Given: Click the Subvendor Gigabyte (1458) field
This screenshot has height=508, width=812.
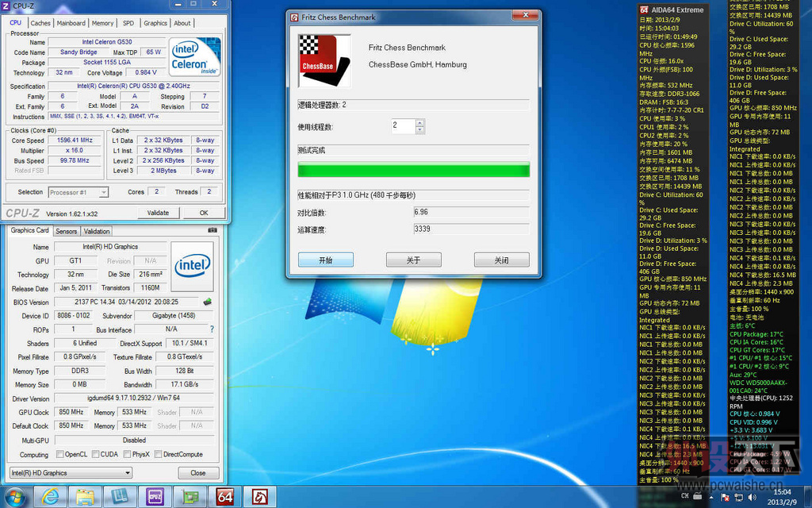Looking at the screenshot, I should [174, 315].
